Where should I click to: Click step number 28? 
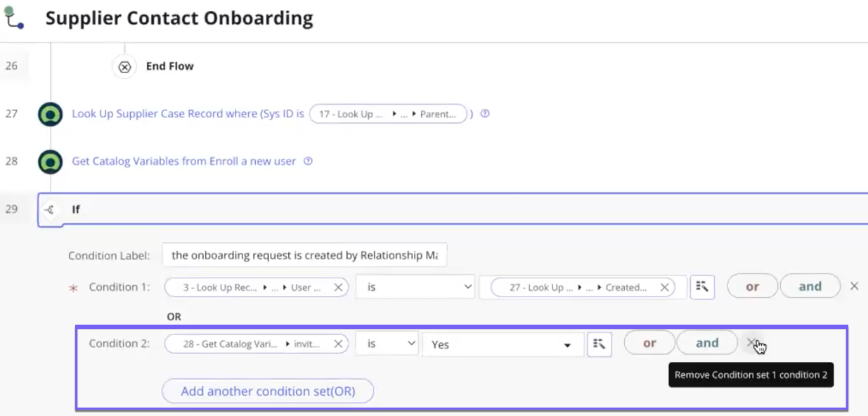(12, 161)
